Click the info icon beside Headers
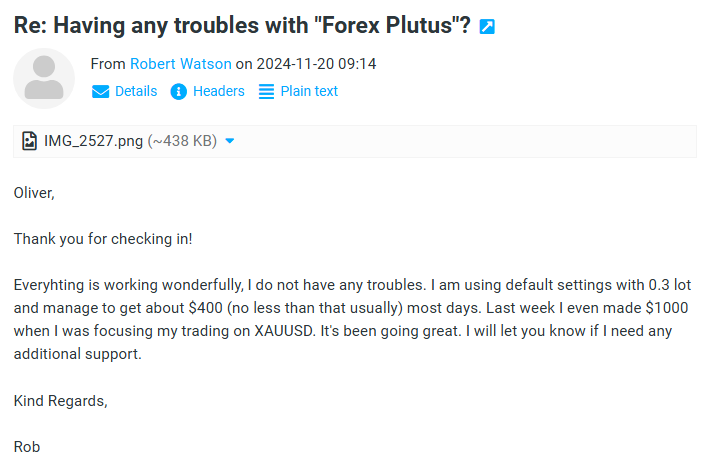This screenshot has height=464, width=706. [x=179, y=91]
